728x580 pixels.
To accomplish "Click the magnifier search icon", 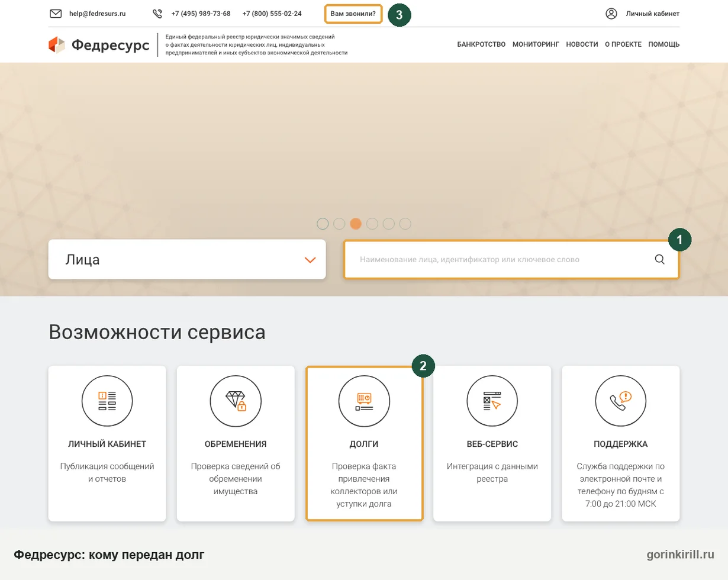I will click(x=660, y=259).
